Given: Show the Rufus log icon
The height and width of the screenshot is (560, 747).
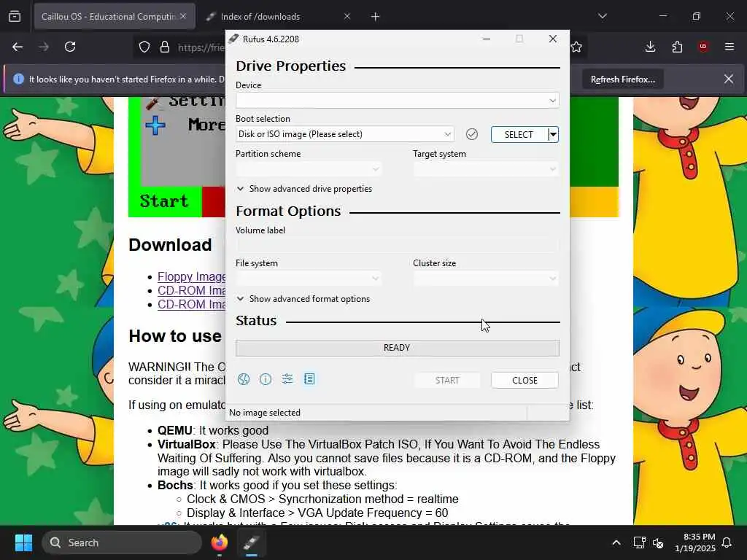Looking at the screenshot, I should (309, 379).
